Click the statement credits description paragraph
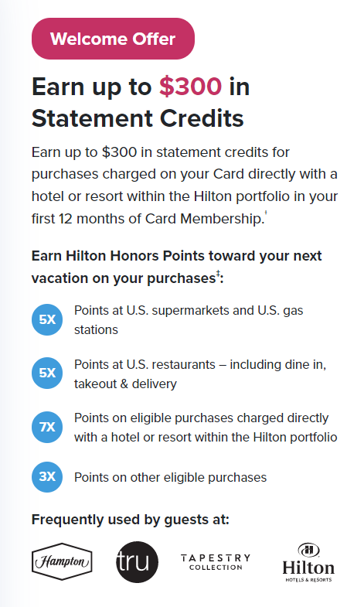Screen dimensions: 364x607 click(x=185, y=186)
